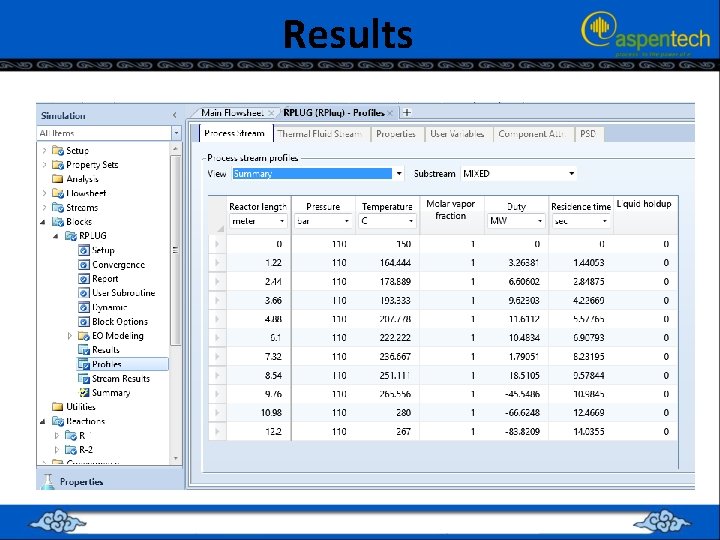
Task: Collapse the Simulation navigation pane
Action: [174, 115]
